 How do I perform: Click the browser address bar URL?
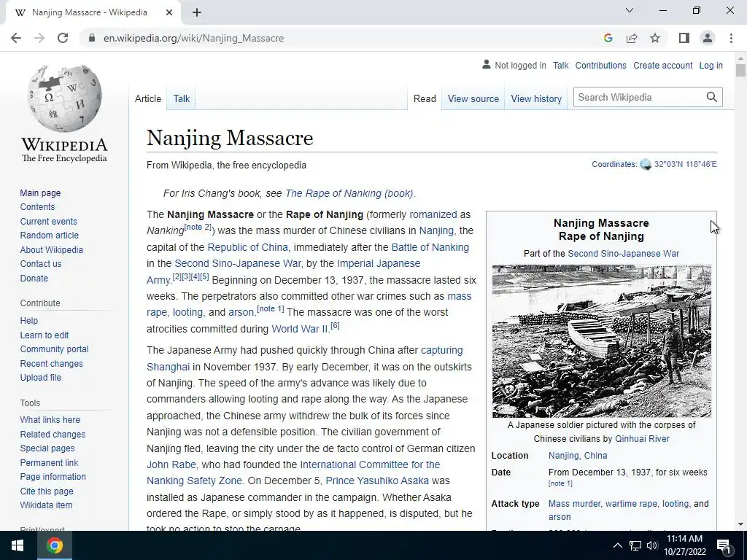click(x=193, y=38)
